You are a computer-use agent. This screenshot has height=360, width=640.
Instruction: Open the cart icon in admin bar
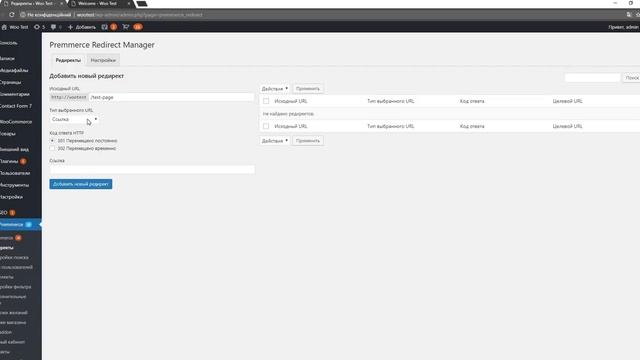tap(126, 27)
